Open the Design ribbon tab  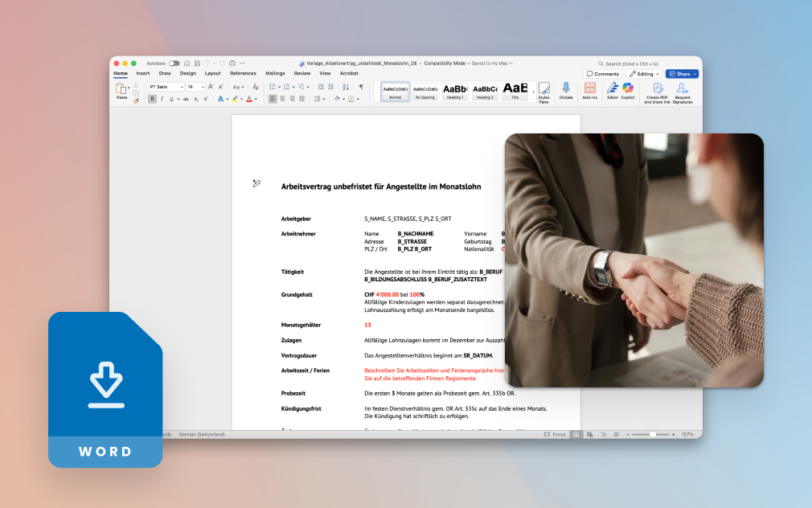tap(187, 73)
